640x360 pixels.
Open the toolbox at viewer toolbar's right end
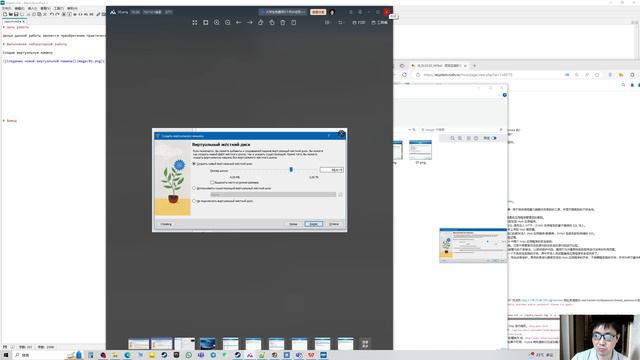pyautogui.click(x=379, y=22)
